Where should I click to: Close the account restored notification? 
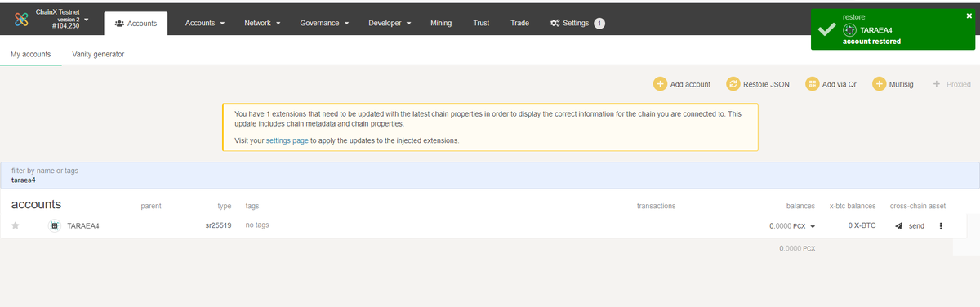coord(969,16)
